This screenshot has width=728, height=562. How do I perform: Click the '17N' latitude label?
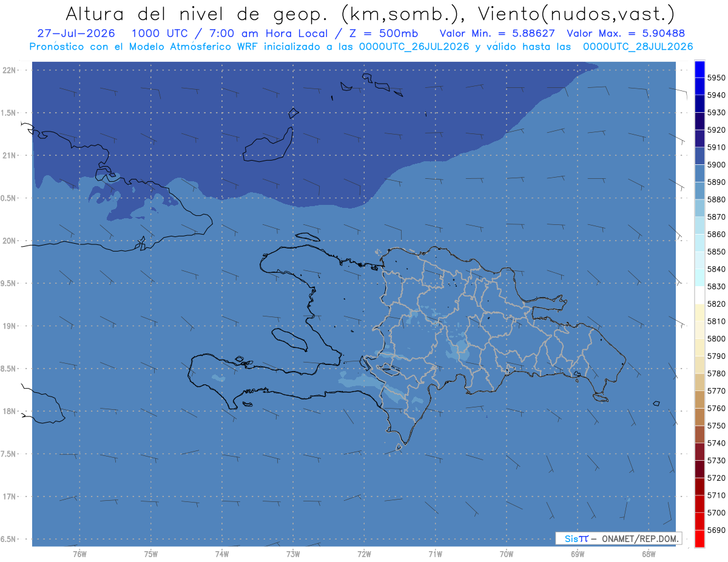(x=10, y=497)
